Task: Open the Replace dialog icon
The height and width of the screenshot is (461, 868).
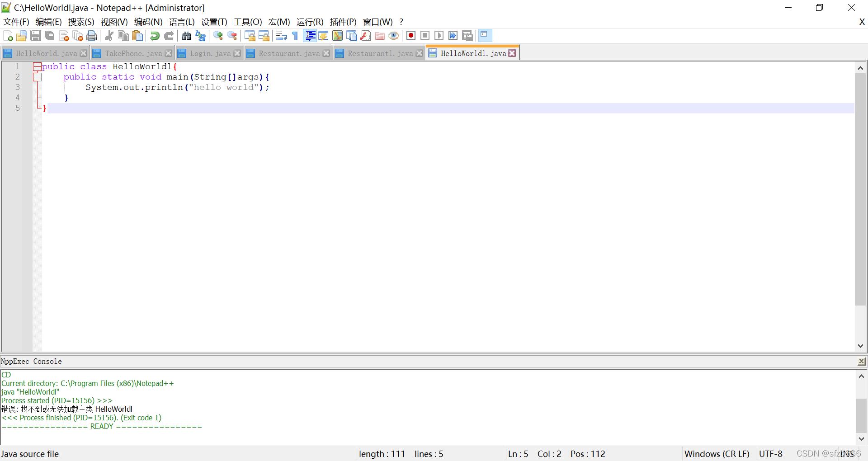Action: tap(200, 36)
